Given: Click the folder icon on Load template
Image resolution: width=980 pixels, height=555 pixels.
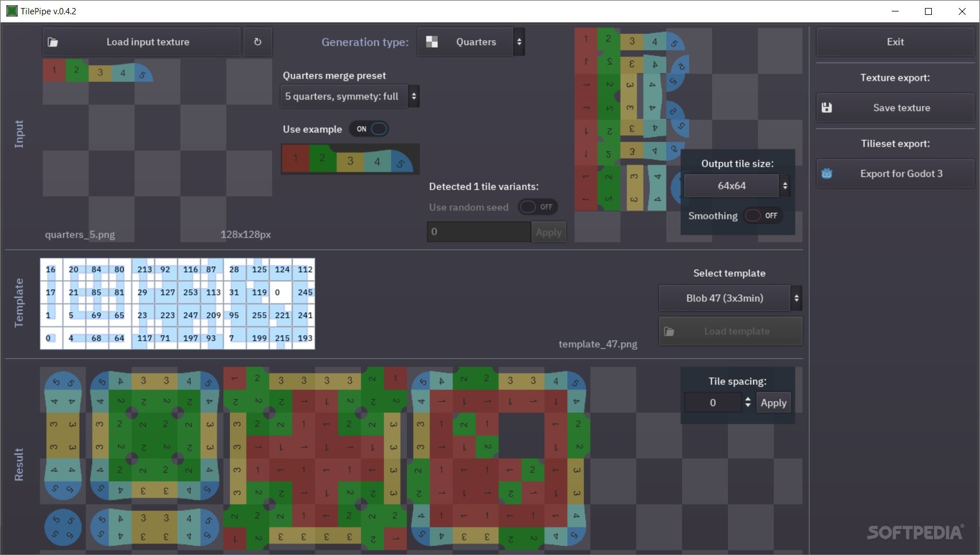Looking at the screenshot, I should coord(669,331).
